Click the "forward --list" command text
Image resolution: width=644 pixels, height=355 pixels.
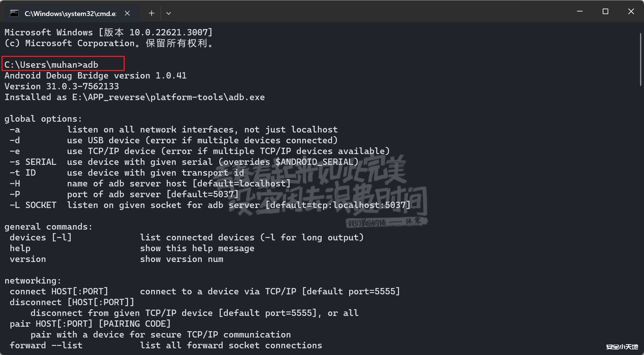[46, 345]
